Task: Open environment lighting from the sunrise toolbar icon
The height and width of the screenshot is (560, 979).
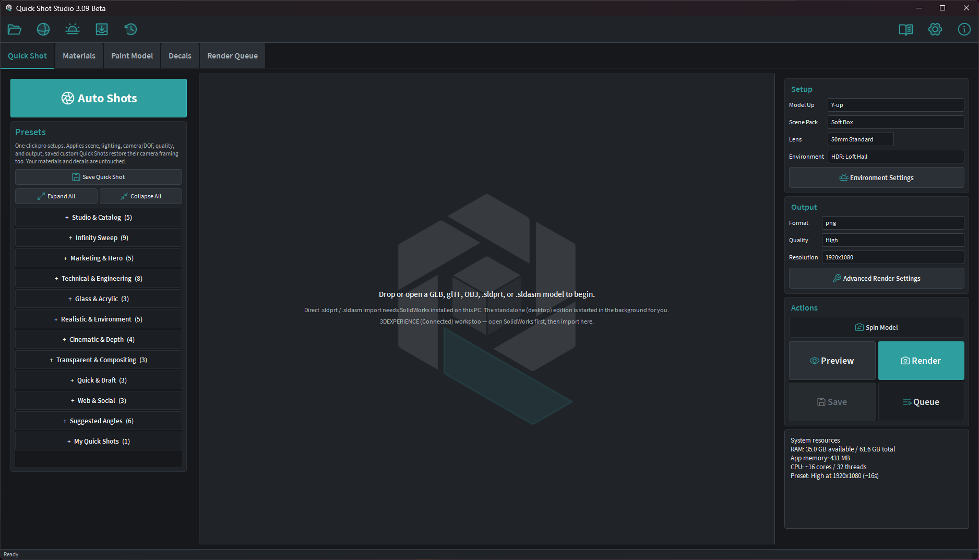Action: point(73,29)
